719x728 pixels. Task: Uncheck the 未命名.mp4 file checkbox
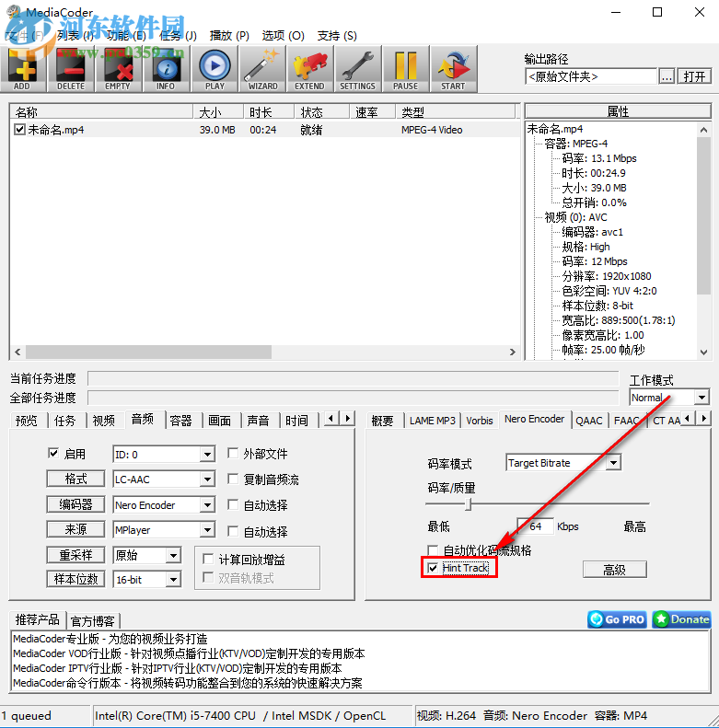tap(19, 130)
